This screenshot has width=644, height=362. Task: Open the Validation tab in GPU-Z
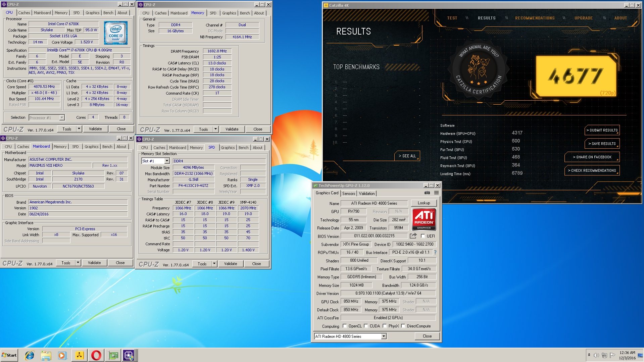pos(367,194)
